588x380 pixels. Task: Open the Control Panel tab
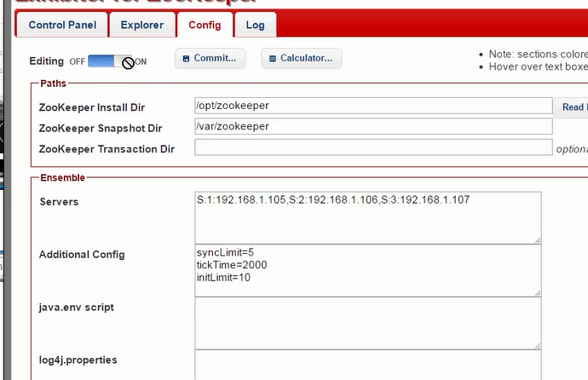62,25
